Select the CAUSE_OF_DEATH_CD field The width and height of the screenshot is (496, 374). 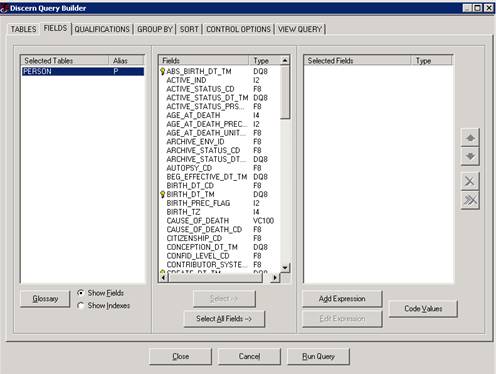204,229
